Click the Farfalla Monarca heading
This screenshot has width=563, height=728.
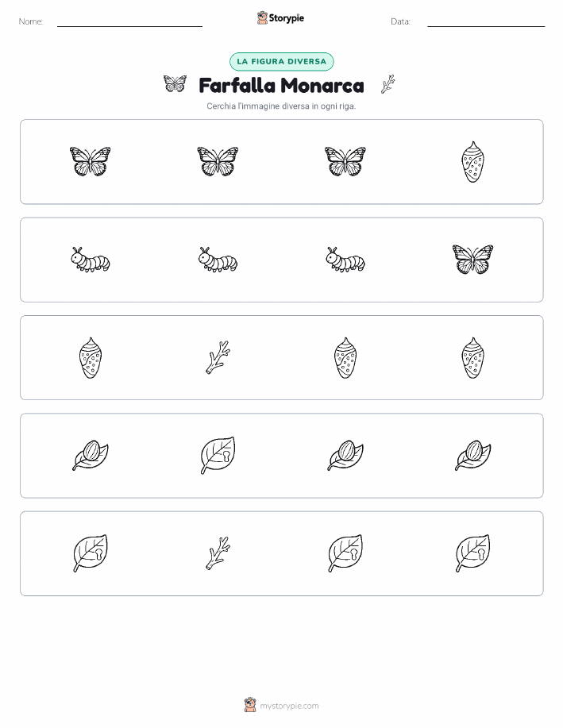281,86
